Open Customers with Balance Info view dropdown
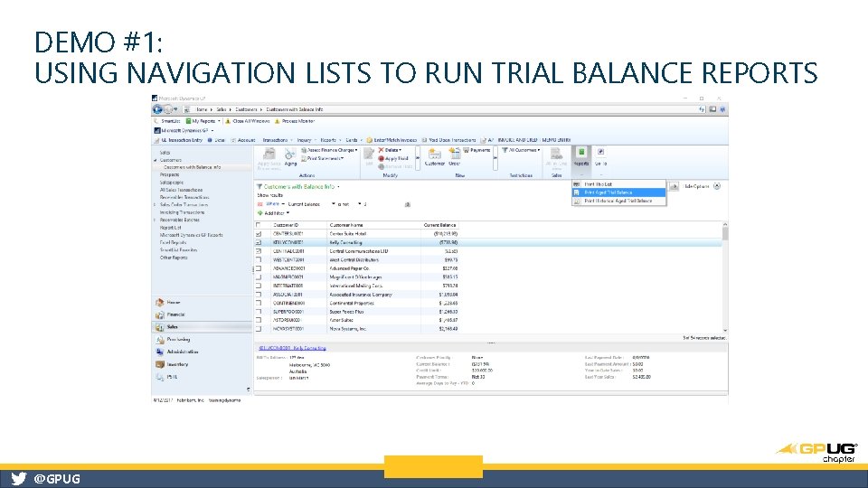Viewport: 868px width, 488px height. pyautogui.click(x=339, y=187)
